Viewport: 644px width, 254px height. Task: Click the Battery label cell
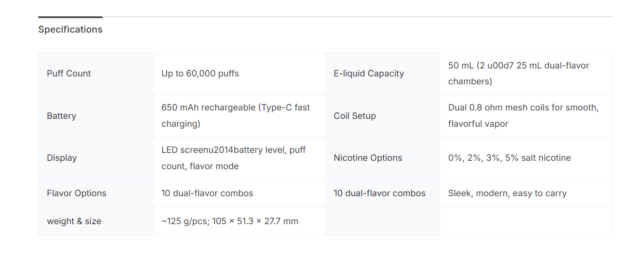[61, 116]
